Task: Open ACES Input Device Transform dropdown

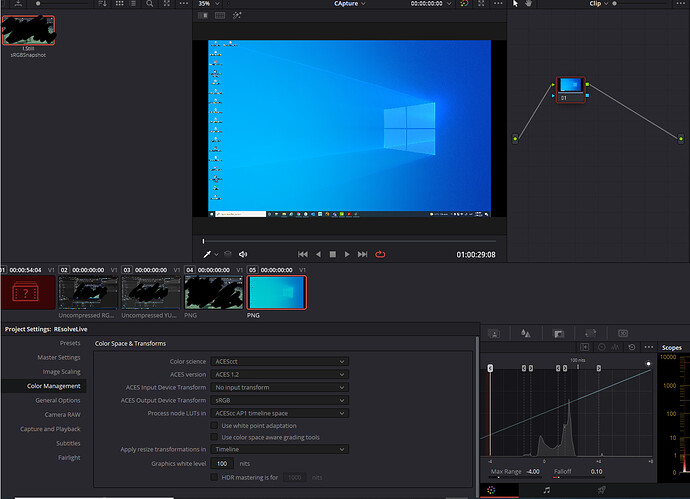Action: click(x=279, y=387)
